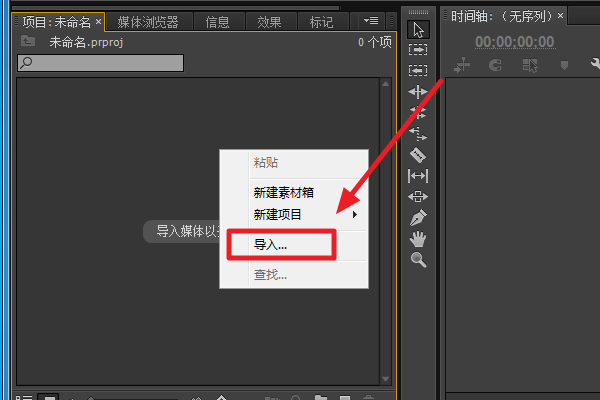The image size is (600, 400).
Task: Open timeline wrench display settings
Action: coord(595,64)
